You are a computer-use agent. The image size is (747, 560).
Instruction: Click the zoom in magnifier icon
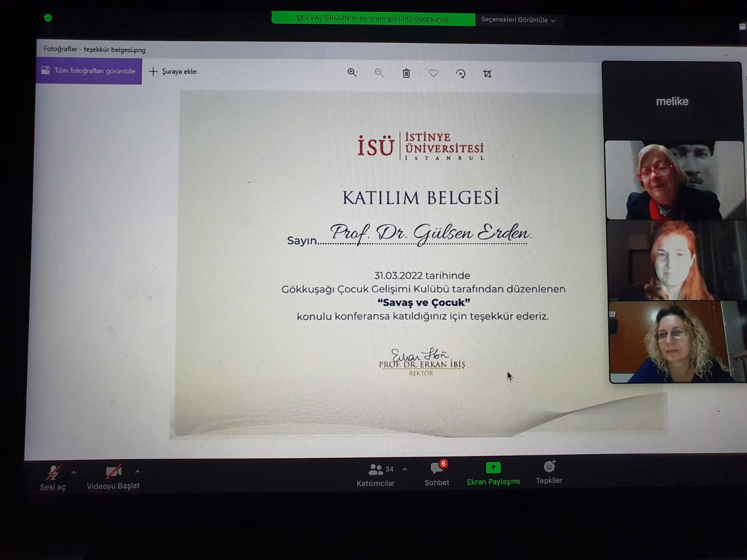(352, 73)
